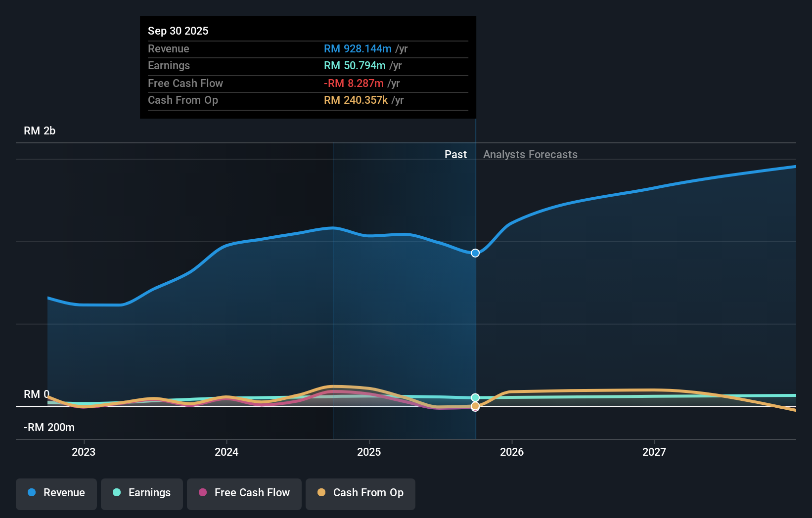The height and width of the screenshot is (518, 812).
Task: Toggle the Earnings series legend button
Action: click(x=142, y=493)
